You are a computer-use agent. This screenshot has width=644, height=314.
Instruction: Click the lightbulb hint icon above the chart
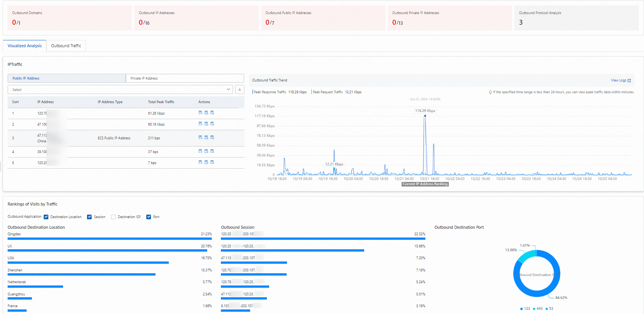pos(490,92)
